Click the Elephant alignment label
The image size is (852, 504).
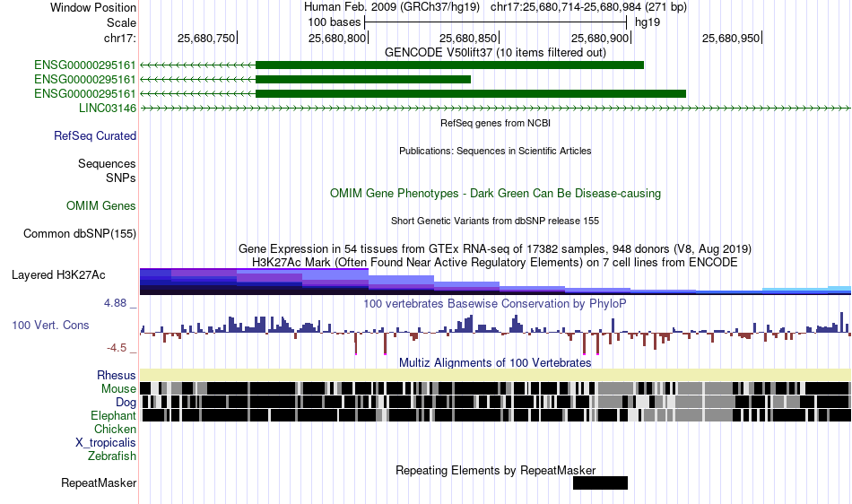tap(113, 415)
